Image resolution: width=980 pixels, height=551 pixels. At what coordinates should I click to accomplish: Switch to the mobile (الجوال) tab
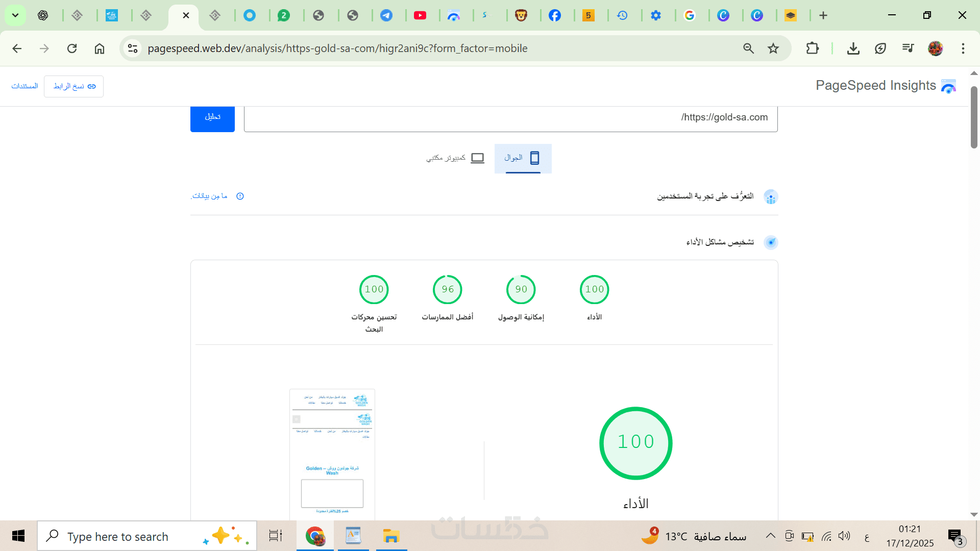[523, 158]
